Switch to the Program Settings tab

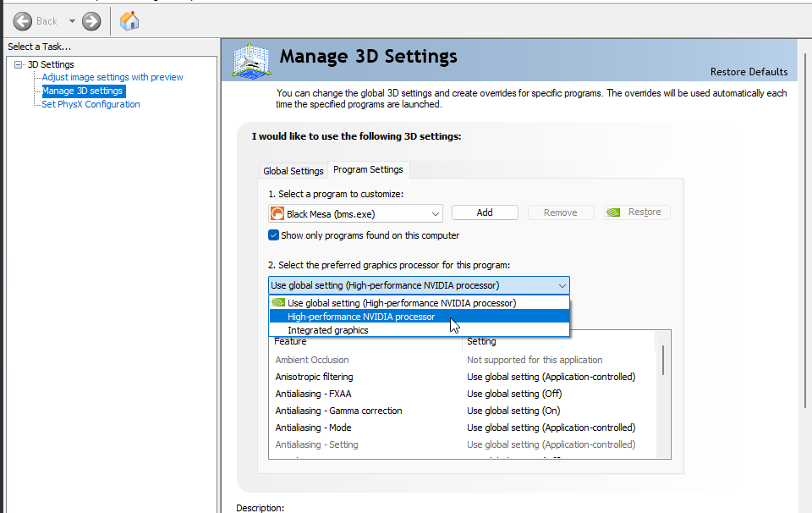[x=368, y=169]
